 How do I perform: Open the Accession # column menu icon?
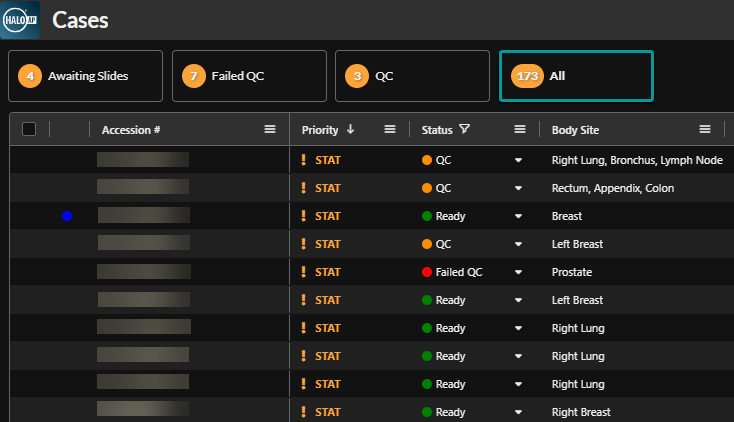pyautogui.click(x=269, y=130)
